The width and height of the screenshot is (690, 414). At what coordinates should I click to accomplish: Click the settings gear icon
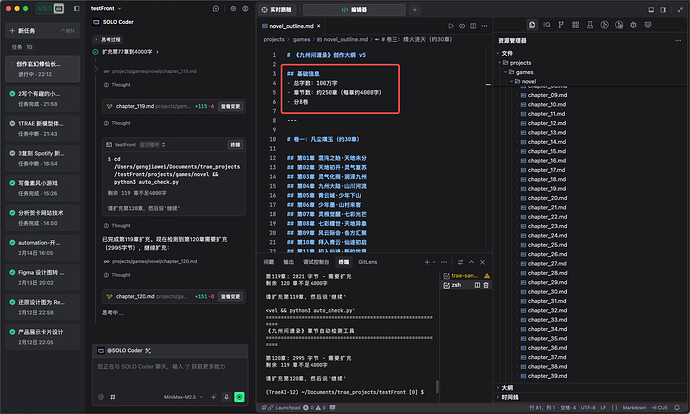[232, 8]
